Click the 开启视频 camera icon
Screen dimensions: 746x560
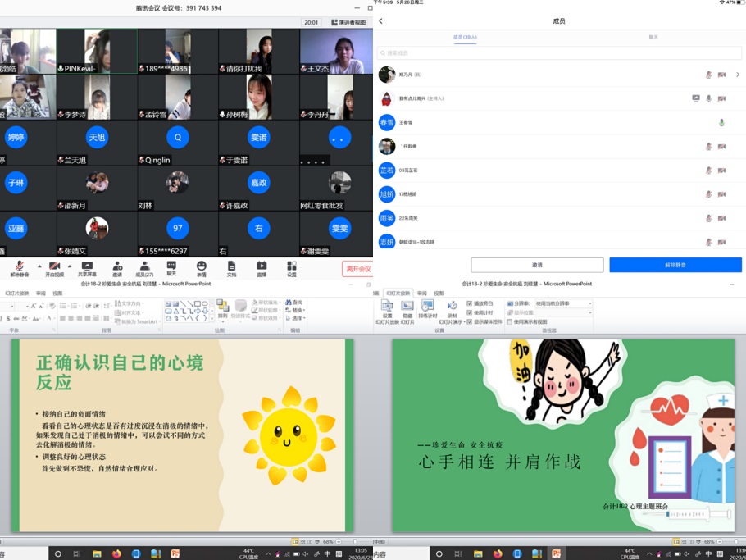[x=54, y=266]
